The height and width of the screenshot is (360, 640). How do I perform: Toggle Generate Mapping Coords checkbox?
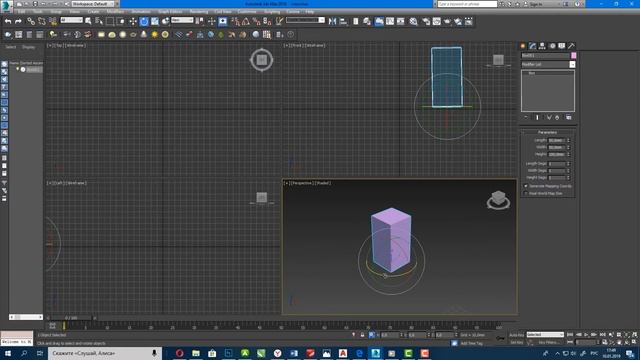[526, 186]
